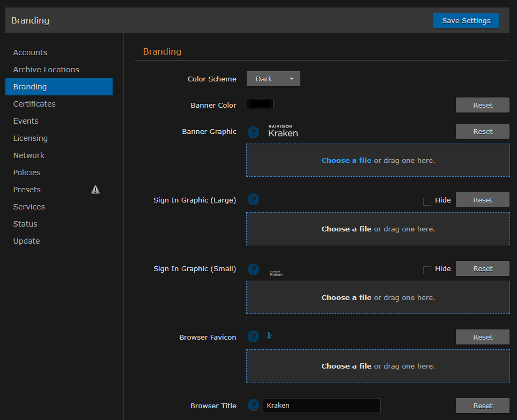Click the help icon for Sign In Graphic (Large)
The height and width of the screenshot is (420, 517).
pyautogui.click(x=254, y=200)
